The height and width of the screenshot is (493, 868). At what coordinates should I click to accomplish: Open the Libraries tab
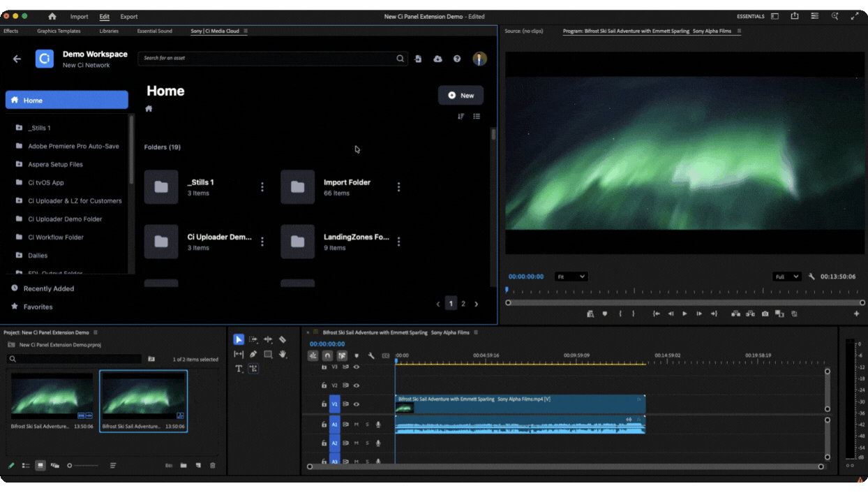(109, 31)
